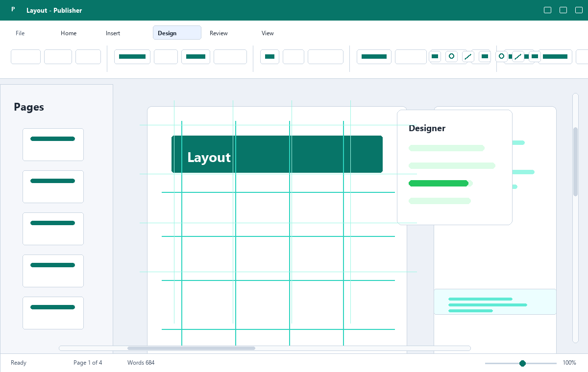
Task: Select the line shape icon after the ribbon divider
Action: [518, 57]
